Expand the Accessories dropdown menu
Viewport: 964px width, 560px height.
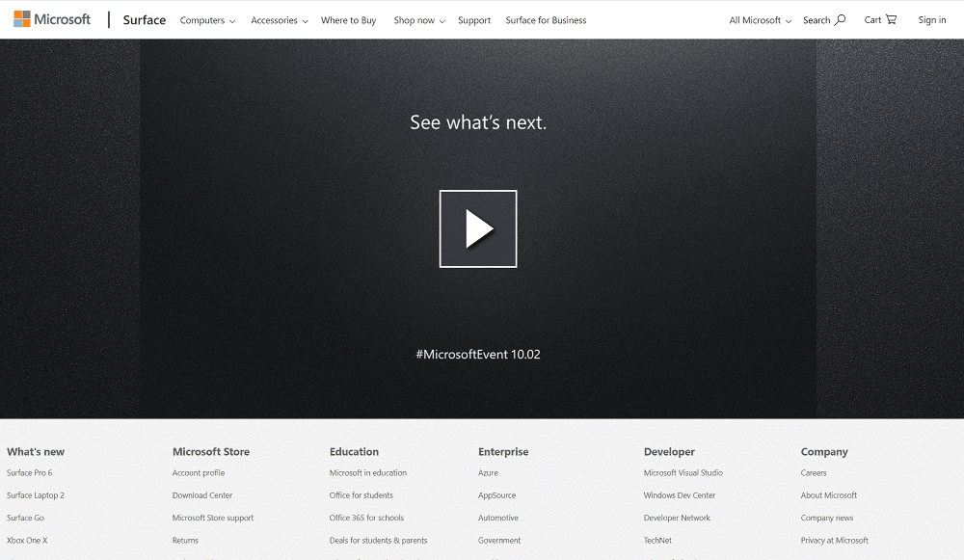click(280, 20)
